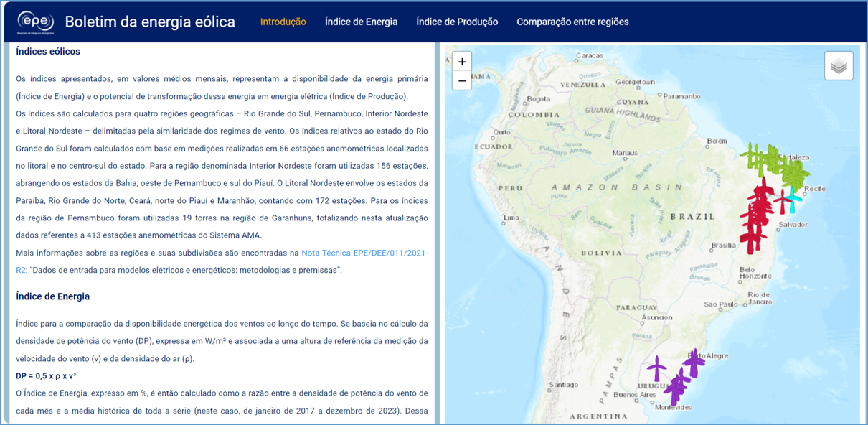Open Comparação entre regiões tab
Viewport: 868px width, 425px height.
click(572, 22)
